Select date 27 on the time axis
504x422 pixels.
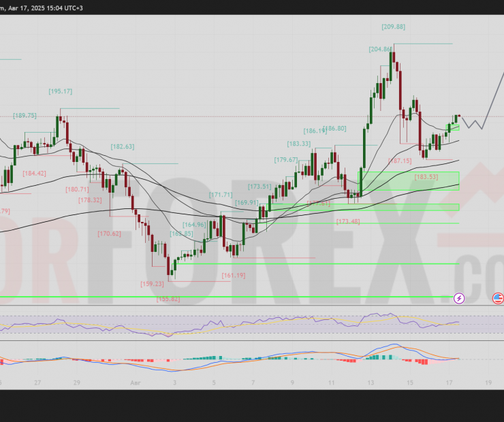point(37,383)
